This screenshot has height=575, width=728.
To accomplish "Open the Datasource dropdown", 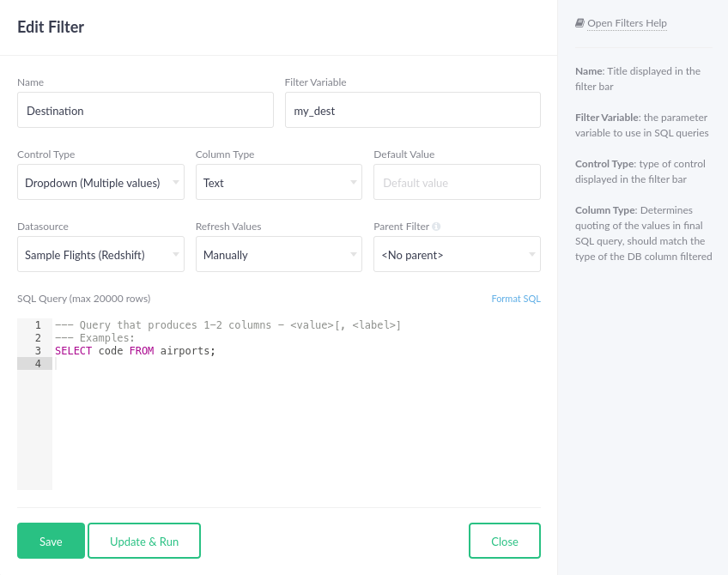I will [100, 254].
